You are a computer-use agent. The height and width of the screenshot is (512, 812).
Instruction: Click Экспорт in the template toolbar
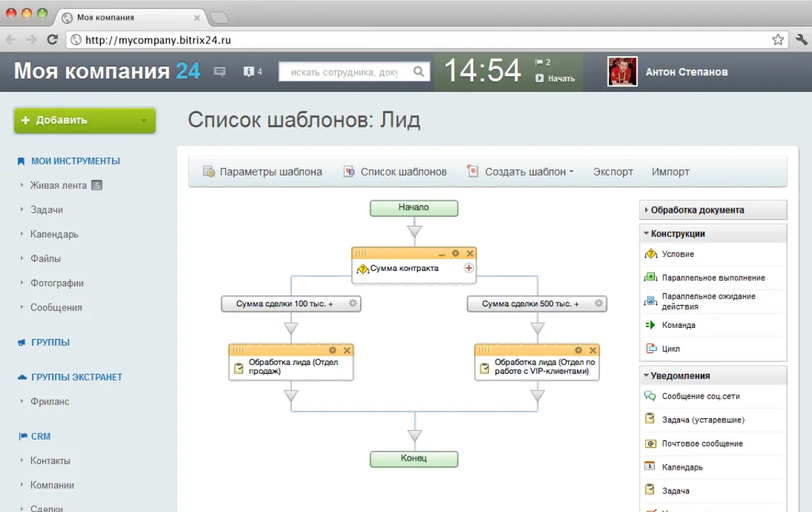pyautogui.click(x=612, y=172)
